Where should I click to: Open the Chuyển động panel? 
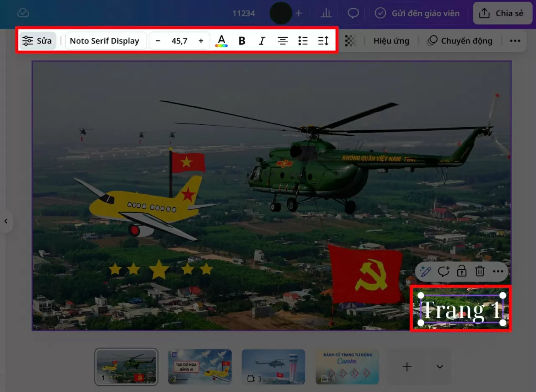pyautogui.click(x=460, y=41)
